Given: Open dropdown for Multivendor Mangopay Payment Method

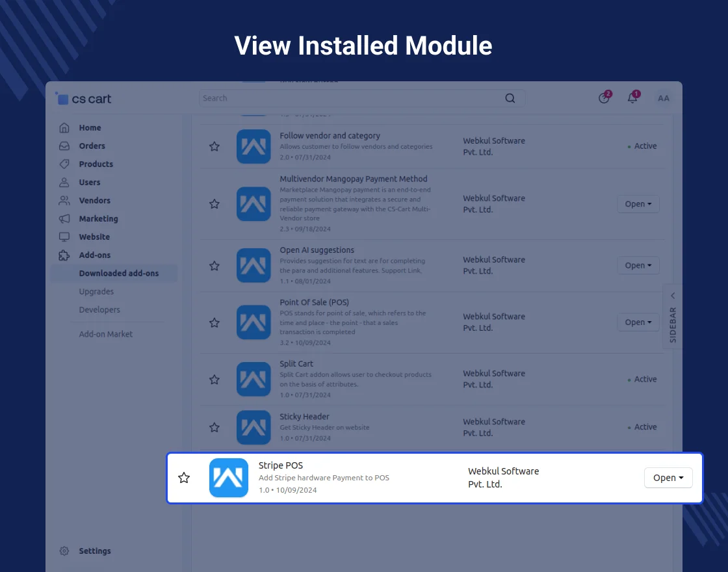Looking at the screenshot, I should pos(638,204).
